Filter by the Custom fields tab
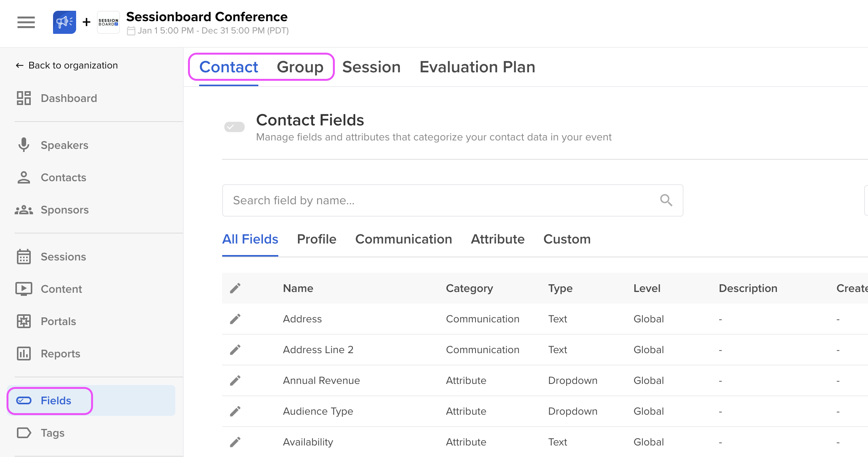868x457 pixels. [567, 239]
